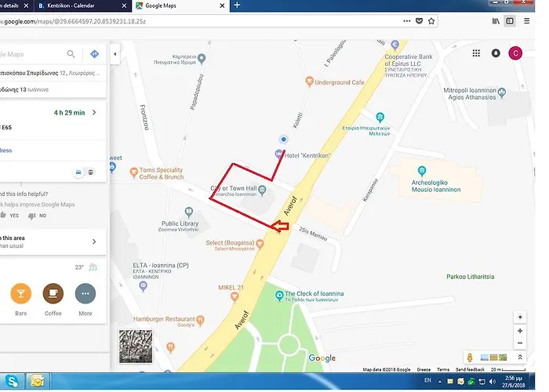Select the driving car travel mode icon

[78, 172]
